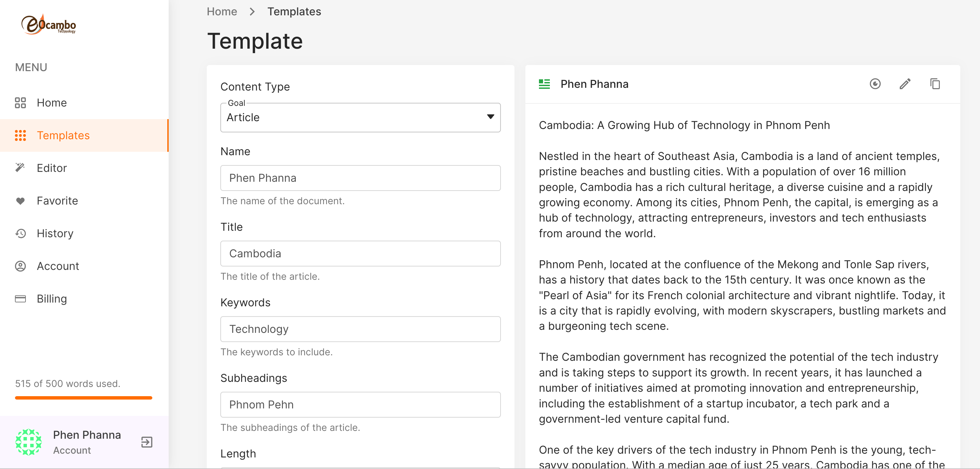The height and width of the screenshot is (469, 980).
Task: Click the Templates breadcrumb
Action: (x=294, y=12)
